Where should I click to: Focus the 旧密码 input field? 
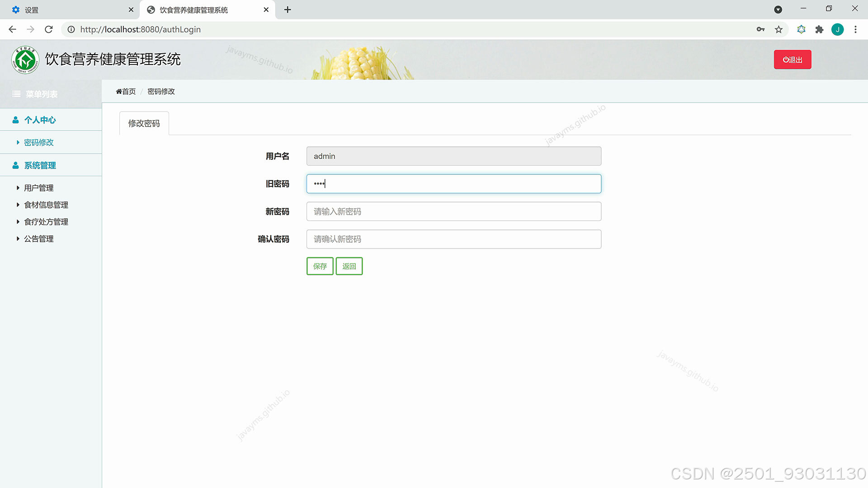click(x=453, y=184)
